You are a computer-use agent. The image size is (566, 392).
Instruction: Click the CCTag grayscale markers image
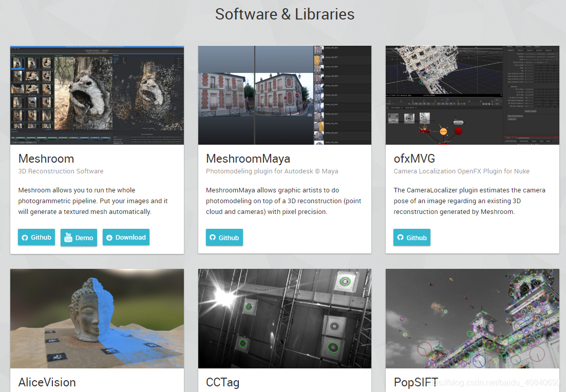pos(285,318)
